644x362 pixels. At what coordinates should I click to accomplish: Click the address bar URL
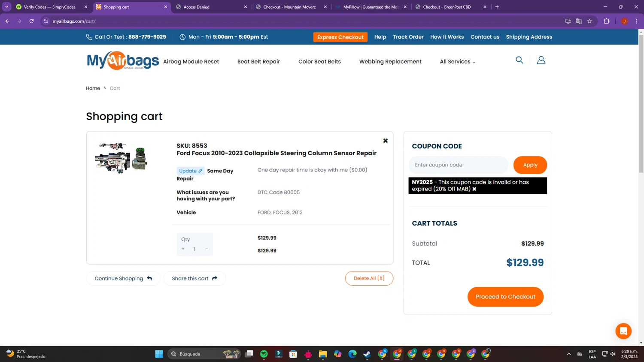click(x=74, y=21)
